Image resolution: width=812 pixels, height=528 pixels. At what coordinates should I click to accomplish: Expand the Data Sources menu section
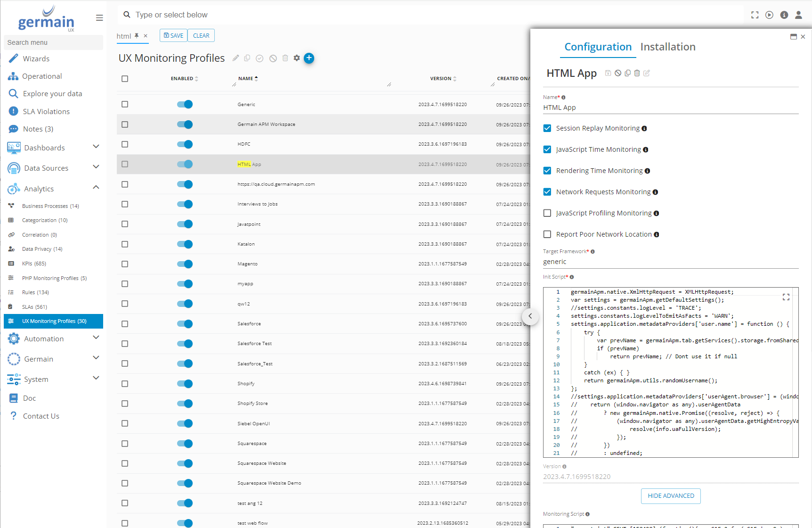[x=96, y=167]
